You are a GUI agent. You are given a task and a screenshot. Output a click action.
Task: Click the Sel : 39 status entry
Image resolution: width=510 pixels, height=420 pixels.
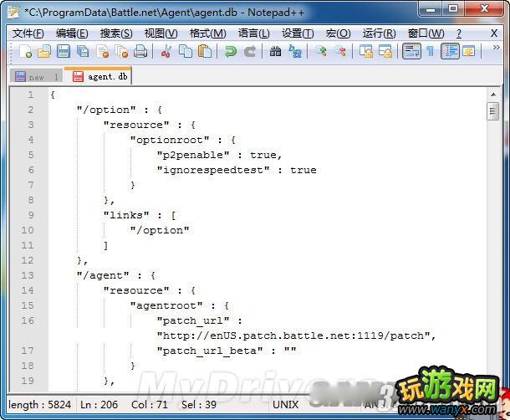199,405
